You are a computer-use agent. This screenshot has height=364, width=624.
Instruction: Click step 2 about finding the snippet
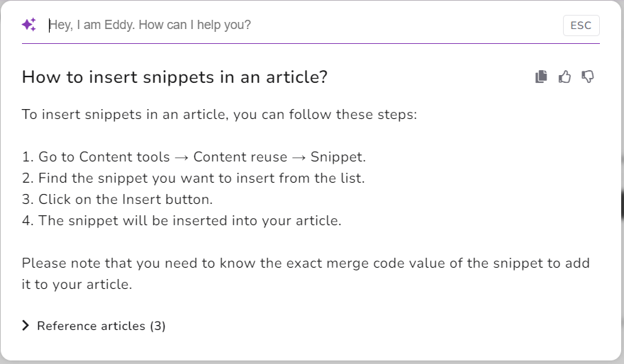[193, 178]
